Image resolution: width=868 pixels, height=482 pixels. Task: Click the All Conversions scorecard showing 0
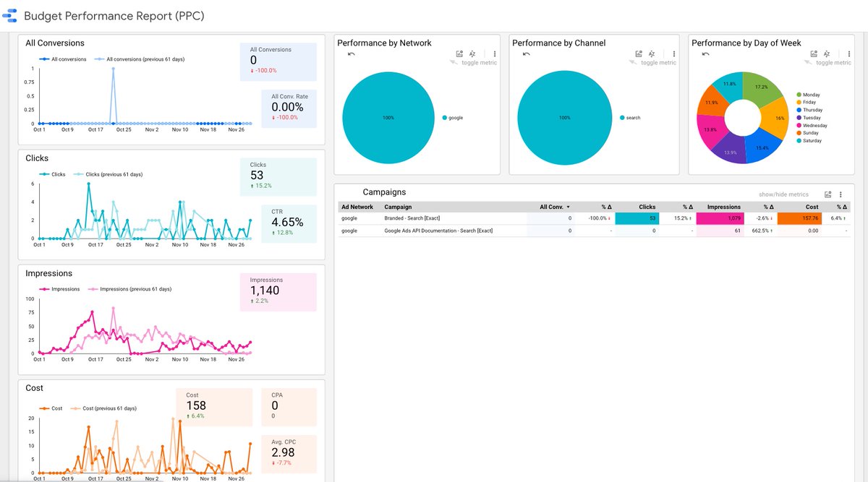coord(278,61)
